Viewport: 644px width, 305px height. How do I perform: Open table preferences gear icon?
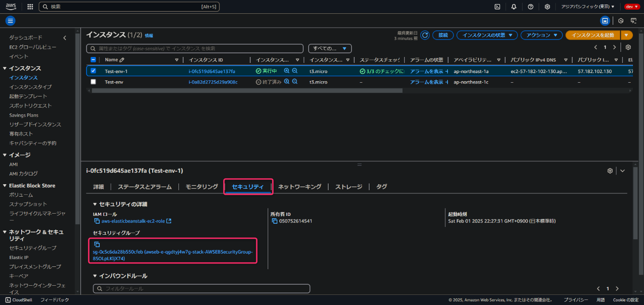click(628, 47)
